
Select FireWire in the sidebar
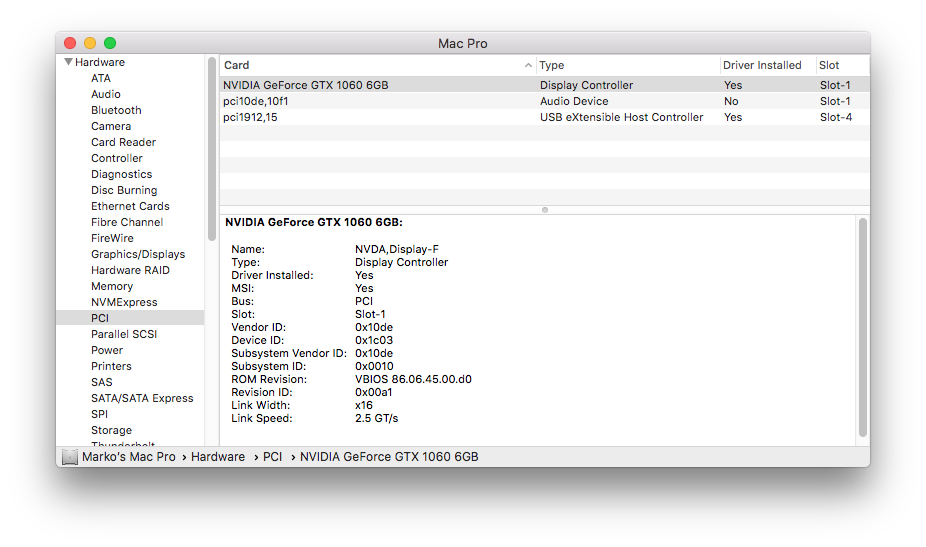tap(112, 238)
